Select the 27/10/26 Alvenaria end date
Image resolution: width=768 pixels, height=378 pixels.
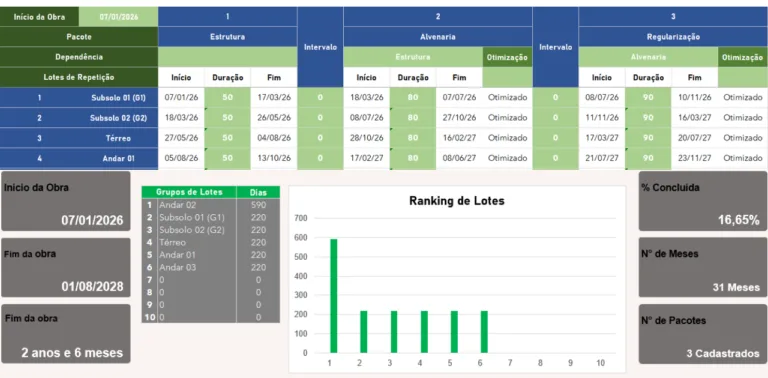point(459,118)
